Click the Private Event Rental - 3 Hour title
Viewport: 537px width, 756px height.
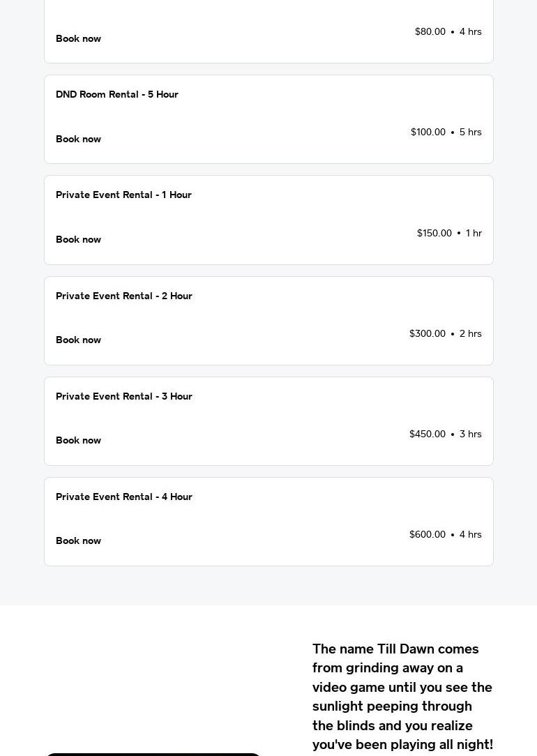pyautogui.click(x=124, y=396)
